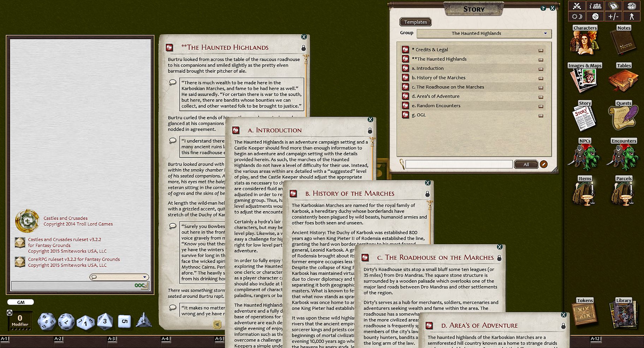
Task: Click the previous-page arrow in Haunted Highlands
Action: pos(217,324)
